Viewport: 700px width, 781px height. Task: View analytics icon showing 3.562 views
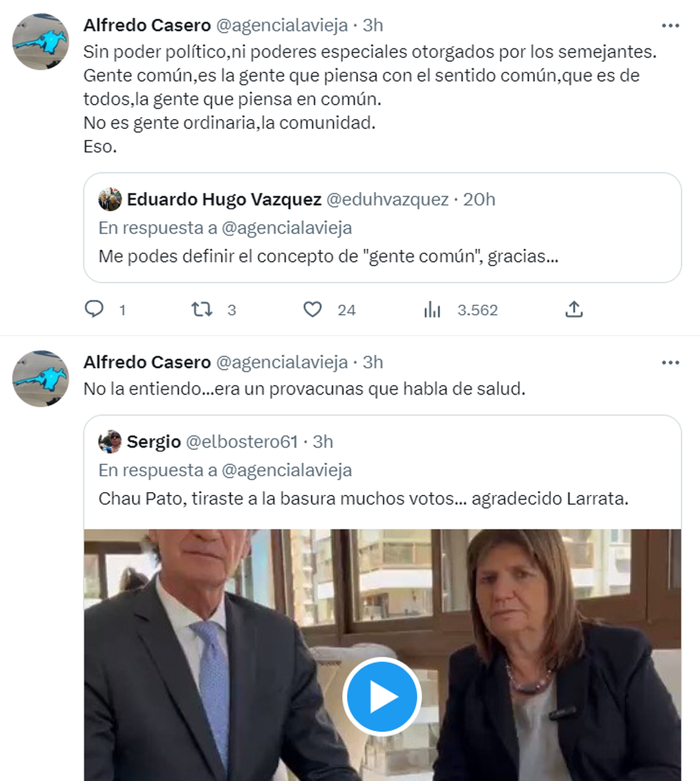pos(432,309)
